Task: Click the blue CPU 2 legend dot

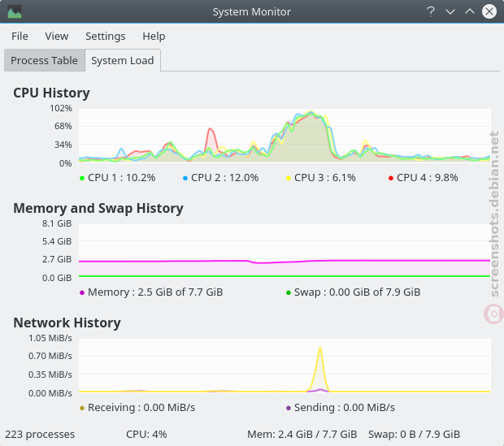Action: coord(185,178)
